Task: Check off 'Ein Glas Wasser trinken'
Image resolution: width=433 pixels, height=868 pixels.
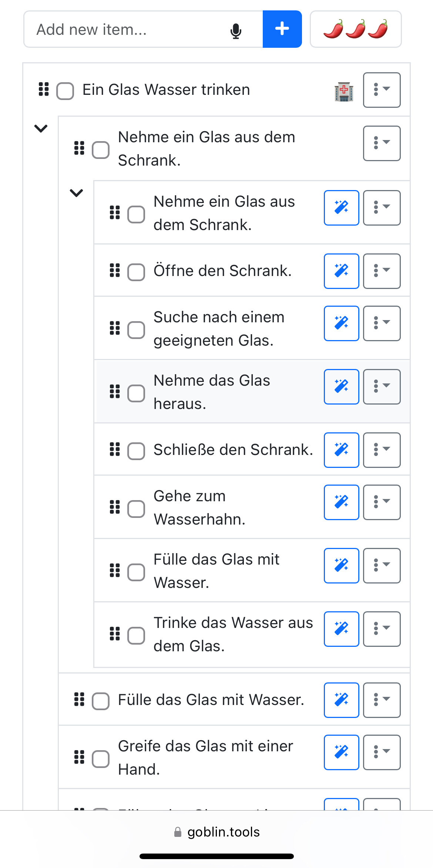Action: 65,91
